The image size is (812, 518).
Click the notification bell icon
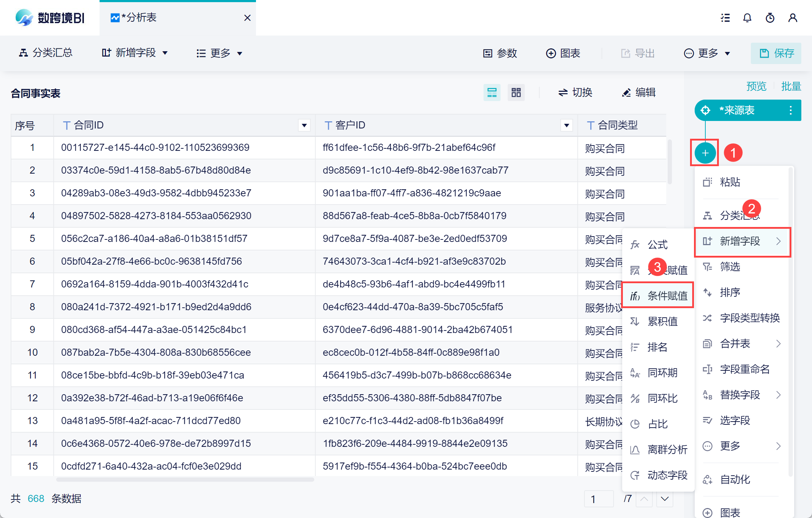747,18
